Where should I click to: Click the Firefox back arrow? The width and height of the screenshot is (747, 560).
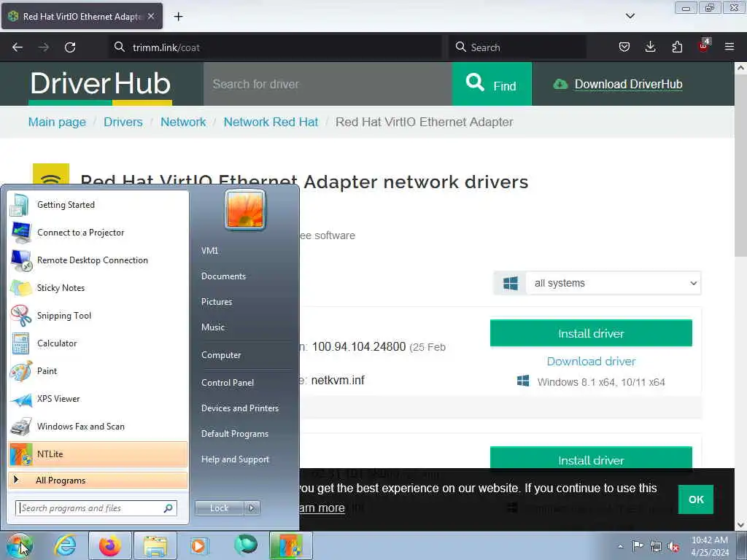[18, 47]
